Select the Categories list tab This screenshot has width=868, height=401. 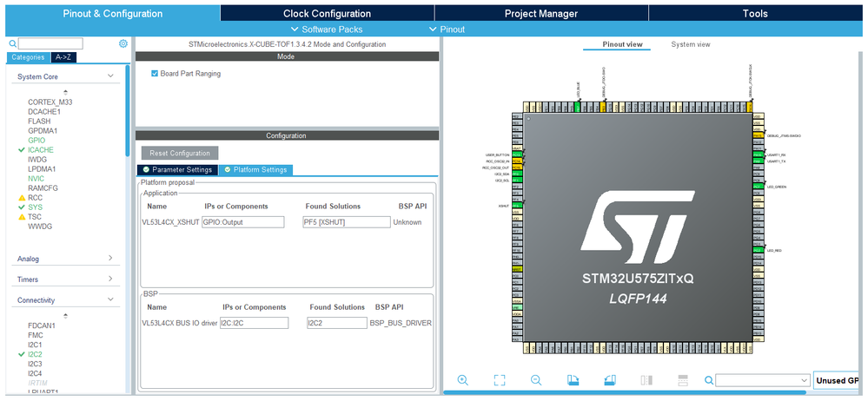[28, 57]
